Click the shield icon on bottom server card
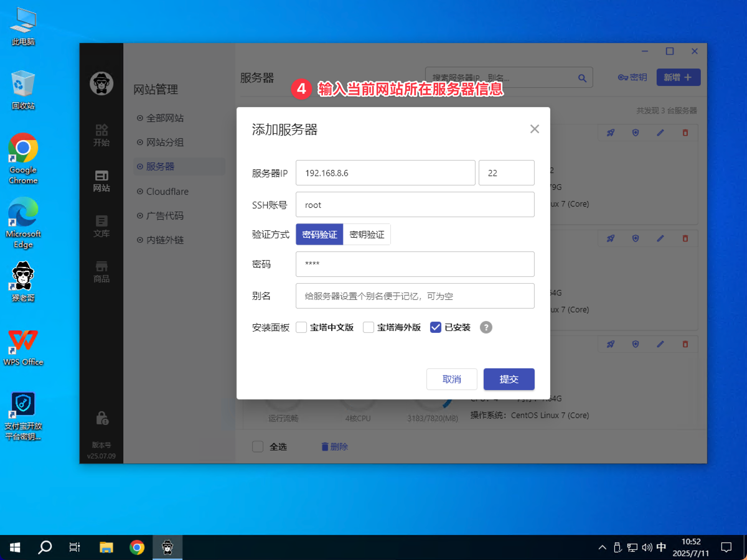 click(x=636, y=344)
